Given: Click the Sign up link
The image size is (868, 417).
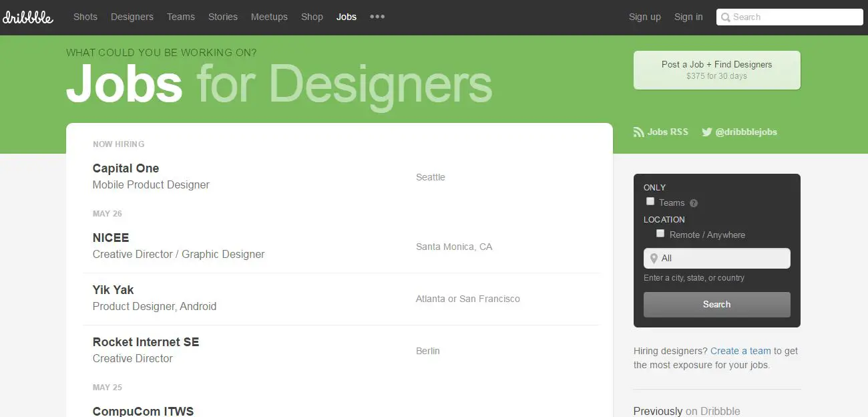Looking at the screenshot, I should point(645,17).
